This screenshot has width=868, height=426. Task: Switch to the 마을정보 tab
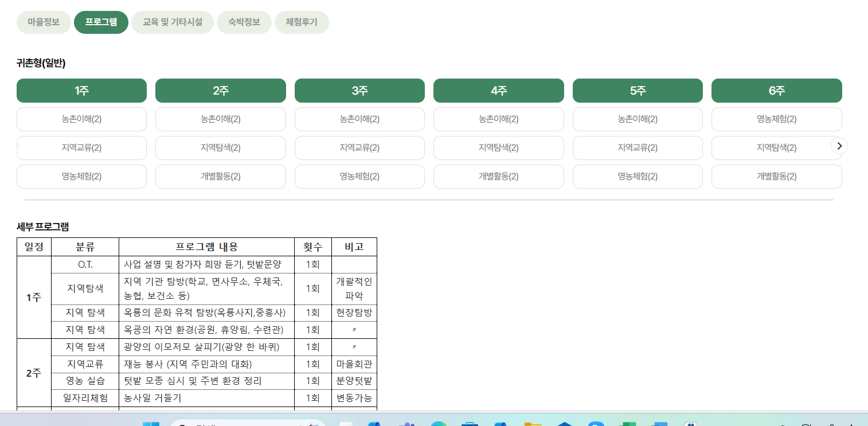coord(43,22)
